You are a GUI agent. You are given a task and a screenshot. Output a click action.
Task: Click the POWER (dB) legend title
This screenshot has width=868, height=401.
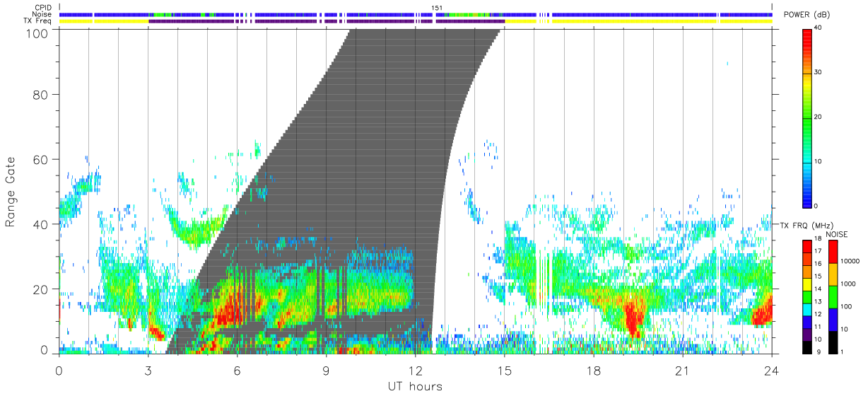coord(807,15)
